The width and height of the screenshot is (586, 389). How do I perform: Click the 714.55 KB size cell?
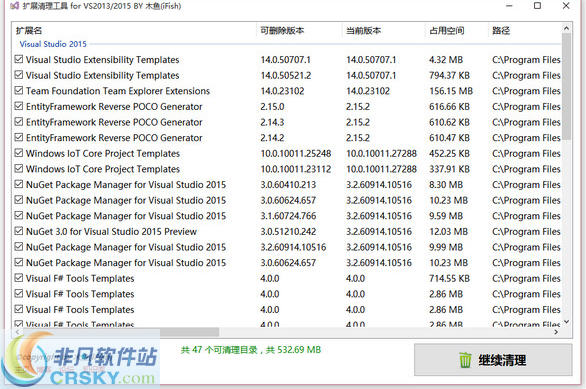[449, 278]
